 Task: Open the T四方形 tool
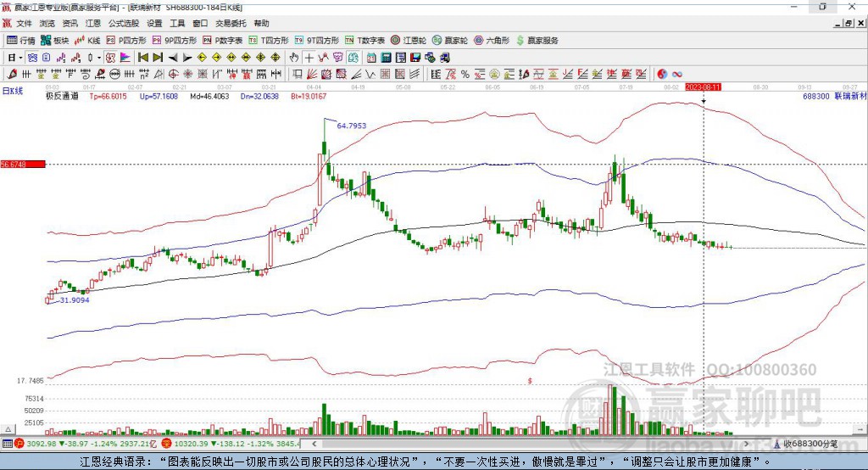[x=269, y=41]
